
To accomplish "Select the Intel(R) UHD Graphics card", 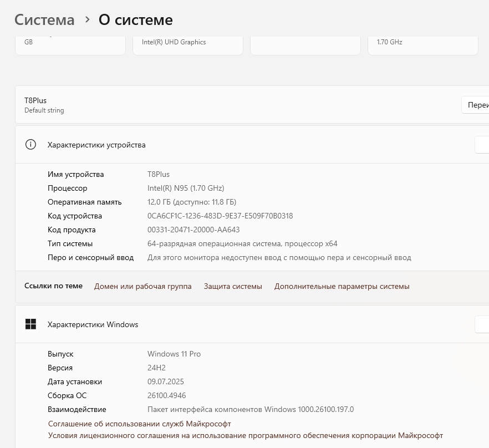I will click(187, 44).
